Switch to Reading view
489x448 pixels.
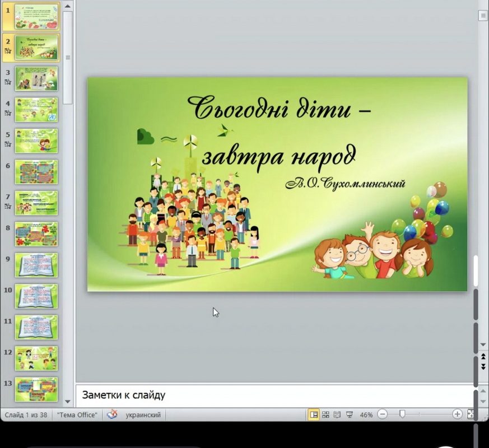(x=337, y=415)
